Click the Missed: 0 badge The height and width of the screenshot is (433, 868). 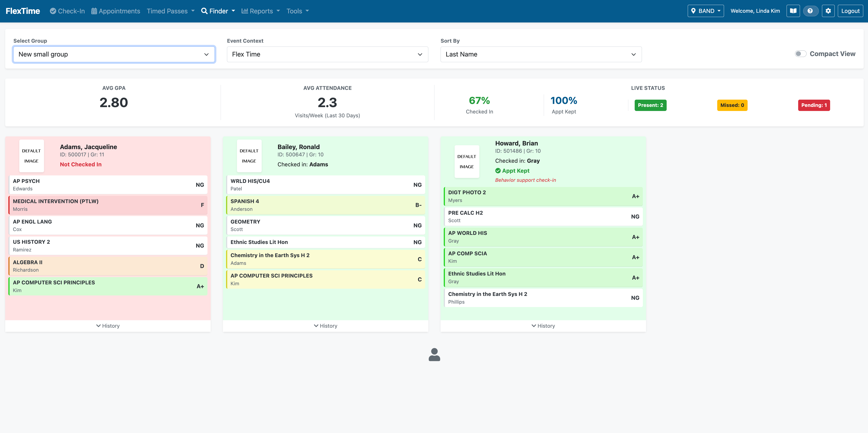732,105
